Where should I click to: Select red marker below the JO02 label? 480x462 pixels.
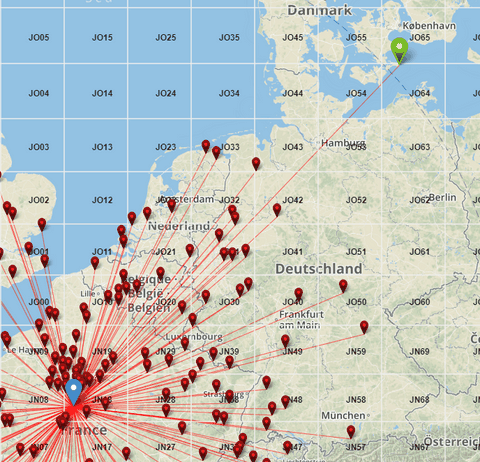click(x=42, y=224)
